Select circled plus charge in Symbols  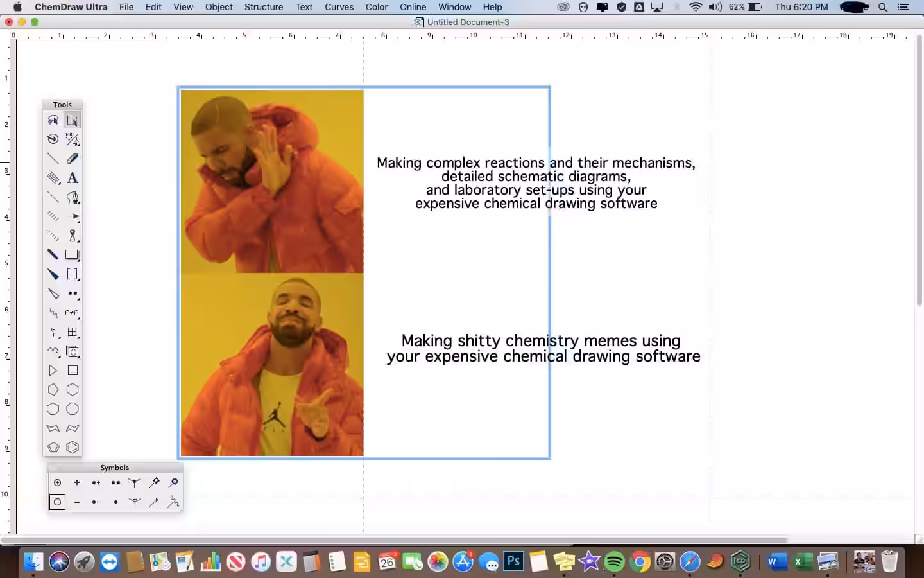58,483
